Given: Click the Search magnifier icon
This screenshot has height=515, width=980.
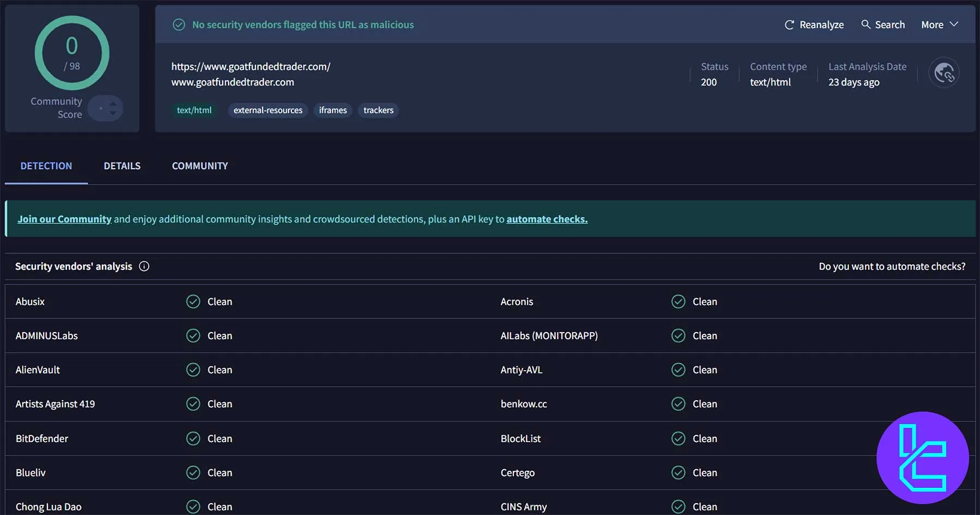Looking at the screenshot, I should coord(866,24).
